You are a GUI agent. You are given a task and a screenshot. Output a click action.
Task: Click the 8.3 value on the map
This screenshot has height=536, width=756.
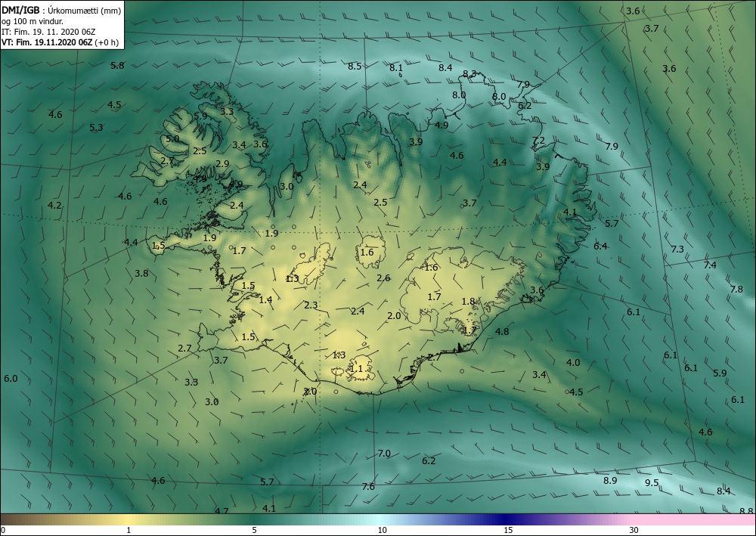click(469, 74)
